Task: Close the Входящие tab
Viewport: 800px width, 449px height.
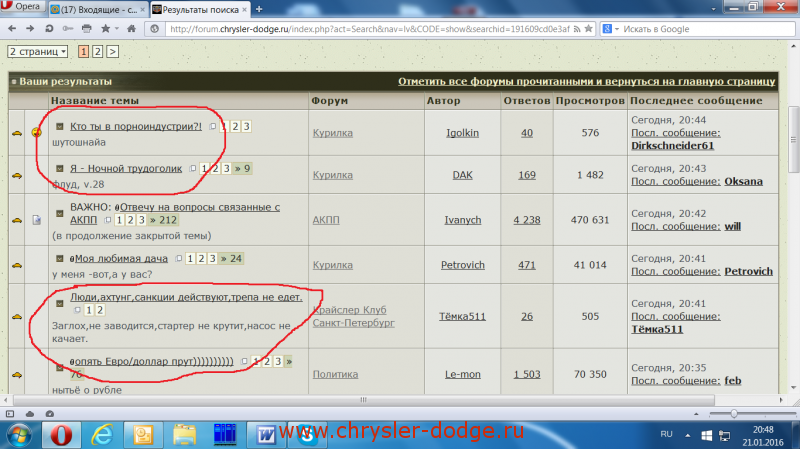Action: pyautogui.click(x=142, y=10)
